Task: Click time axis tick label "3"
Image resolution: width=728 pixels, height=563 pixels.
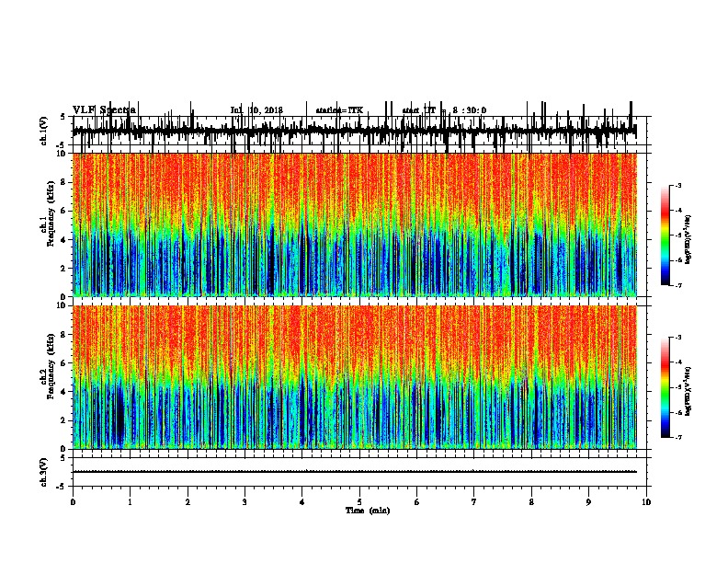Action: pos(245,502)
